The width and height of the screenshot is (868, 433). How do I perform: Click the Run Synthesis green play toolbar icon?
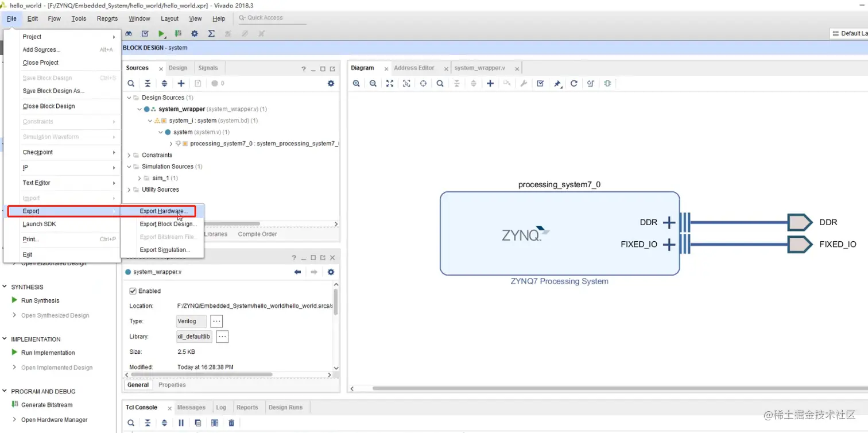pos(162,34)
